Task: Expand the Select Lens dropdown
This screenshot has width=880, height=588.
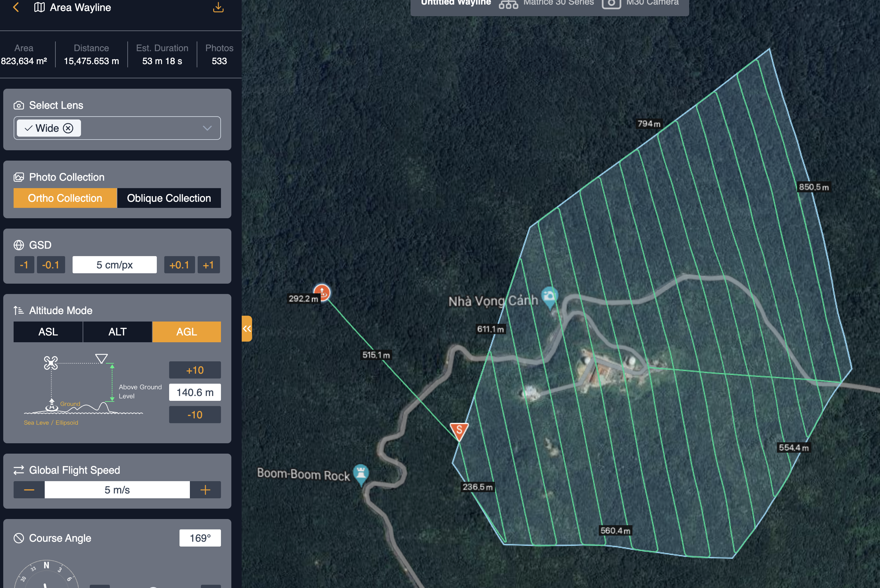Action: [207, 128]
